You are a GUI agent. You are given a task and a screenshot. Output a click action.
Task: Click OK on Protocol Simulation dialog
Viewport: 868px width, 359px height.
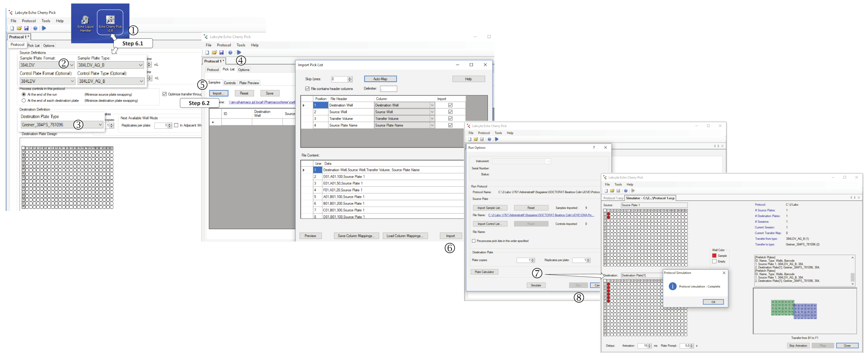pos(713,302)
